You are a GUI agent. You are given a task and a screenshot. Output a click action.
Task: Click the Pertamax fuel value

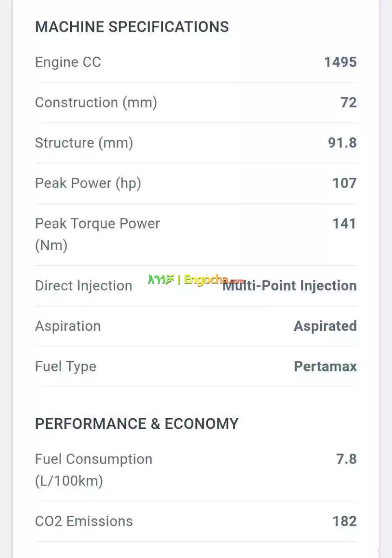pyautogui.click(x=325, y=366)
